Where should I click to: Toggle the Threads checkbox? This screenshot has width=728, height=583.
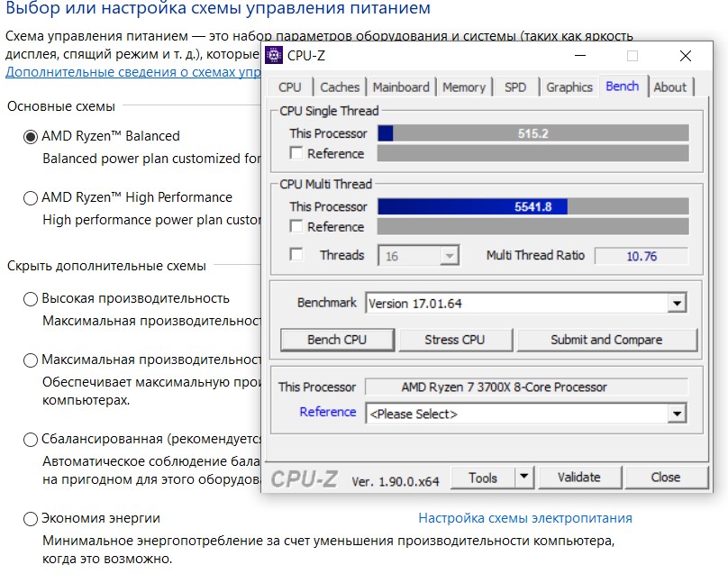296,254
